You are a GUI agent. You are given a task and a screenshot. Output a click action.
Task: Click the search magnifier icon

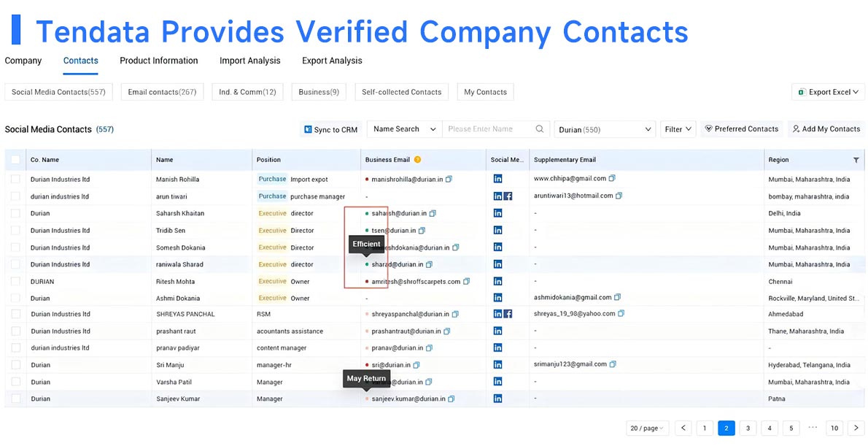[540, 129]
